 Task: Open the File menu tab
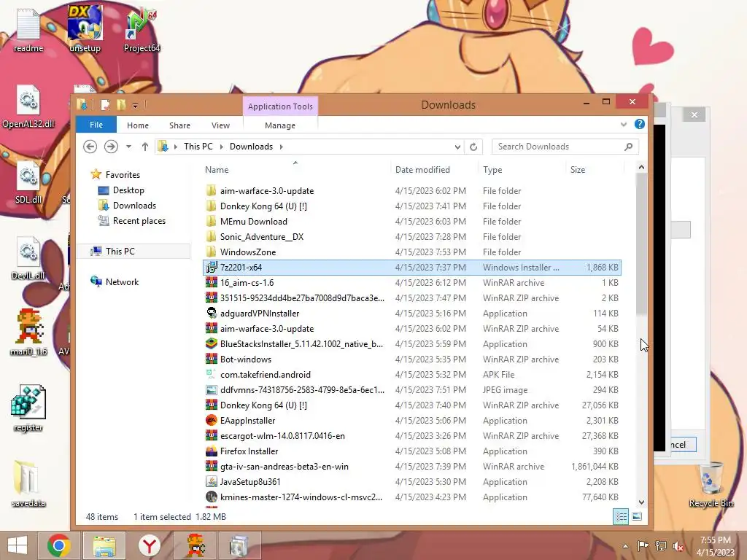[96, 125]
